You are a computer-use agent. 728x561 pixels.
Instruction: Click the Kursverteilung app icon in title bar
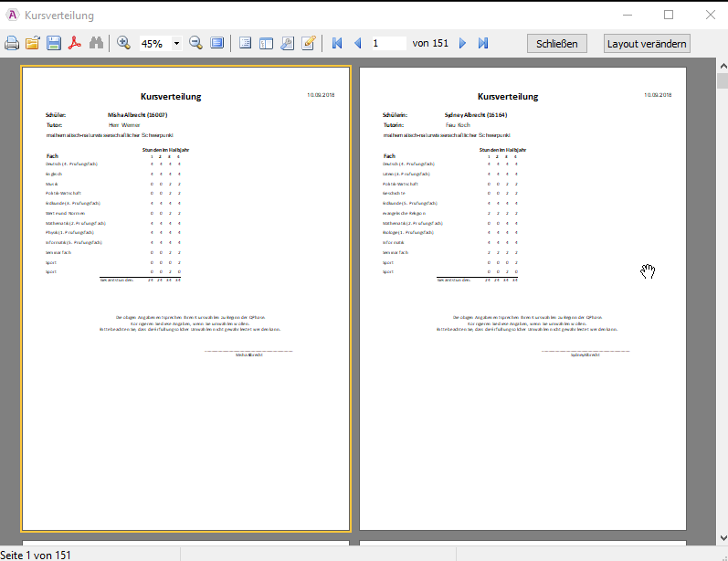point(12,16)
